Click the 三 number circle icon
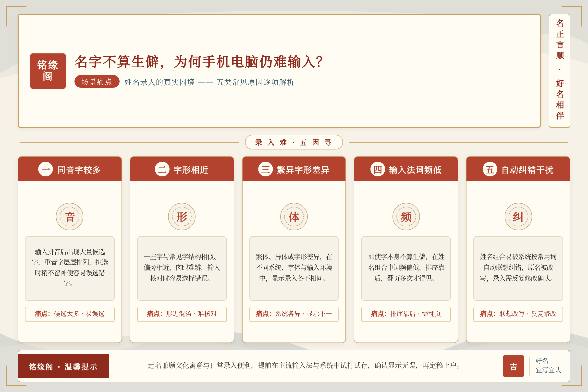Screen dimensions: 588x392 tap(266, 169)
